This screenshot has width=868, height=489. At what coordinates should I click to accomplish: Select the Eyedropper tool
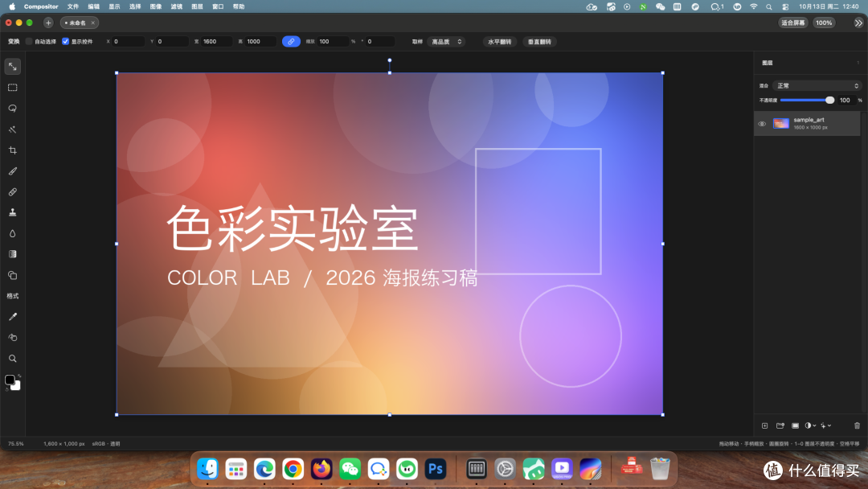12,317
